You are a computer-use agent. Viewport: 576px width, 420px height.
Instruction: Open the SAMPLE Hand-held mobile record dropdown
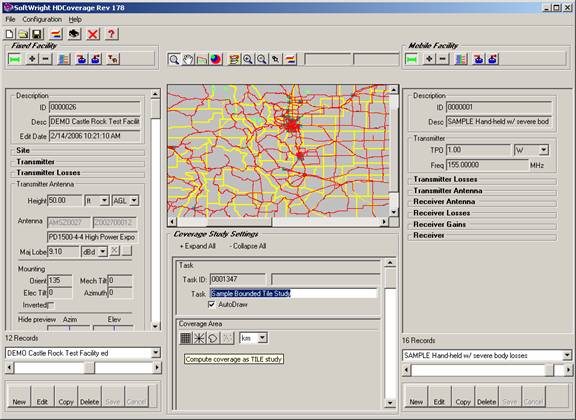pyautogui.click(x=567, y=355)
